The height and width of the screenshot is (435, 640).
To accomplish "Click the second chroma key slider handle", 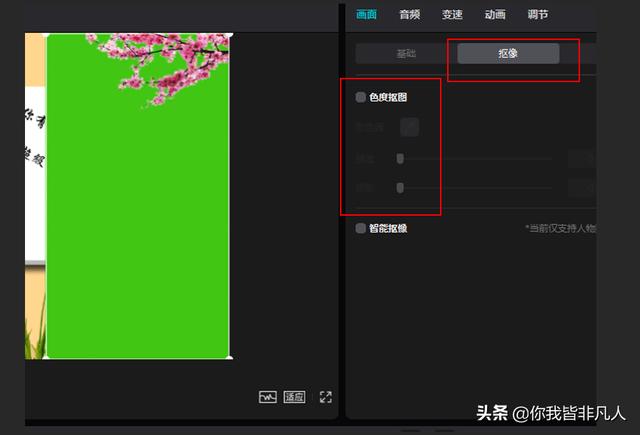I will tap(400, 188).
